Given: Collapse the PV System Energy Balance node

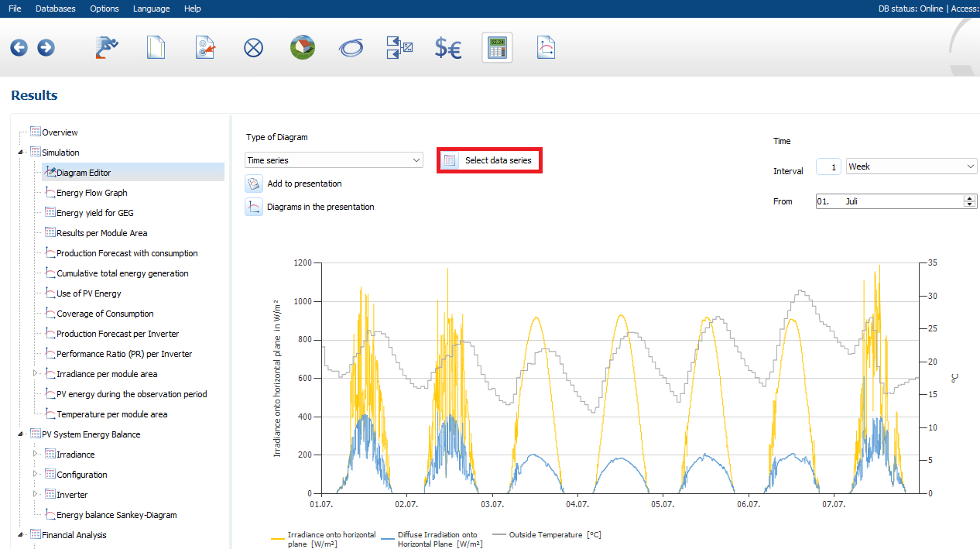Looking at the screenshot, I should pos(20,434).
